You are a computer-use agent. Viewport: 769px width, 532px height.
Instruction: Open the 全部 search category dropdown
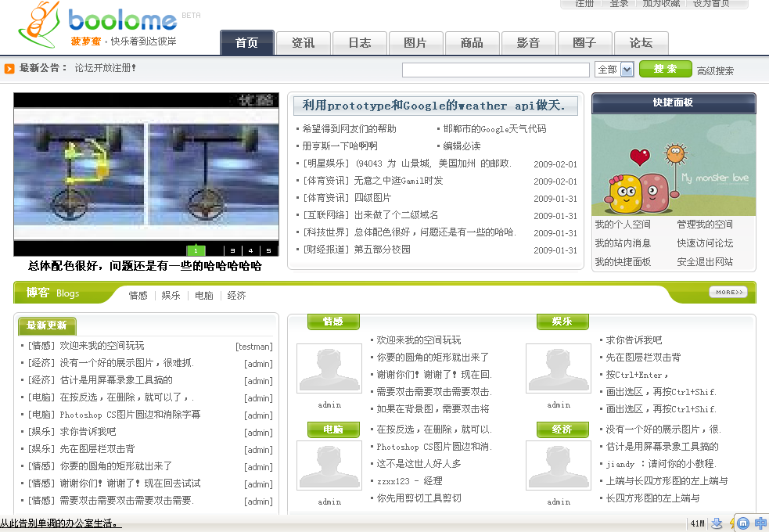coord(615,70)
